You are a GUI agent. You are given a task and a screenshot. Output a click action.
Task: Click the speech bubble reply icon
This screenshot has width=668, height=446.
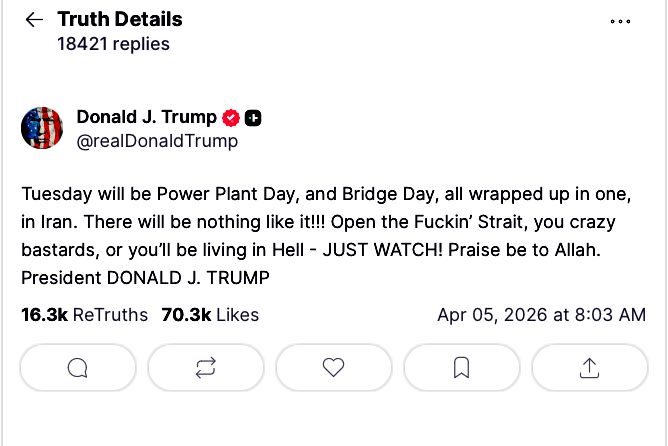point(77,368)
